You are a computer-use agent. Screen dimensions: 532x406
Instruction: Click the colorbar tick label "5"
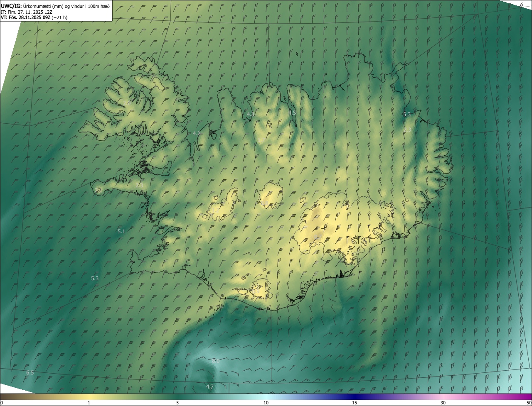177,403
